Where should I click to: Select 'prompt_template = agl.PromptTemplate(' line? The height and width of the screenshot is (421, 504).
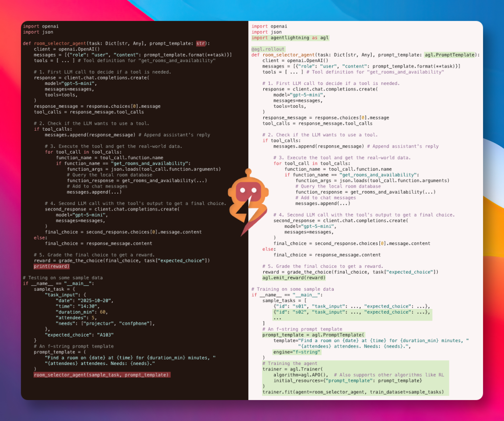click(x=314, y=335)
